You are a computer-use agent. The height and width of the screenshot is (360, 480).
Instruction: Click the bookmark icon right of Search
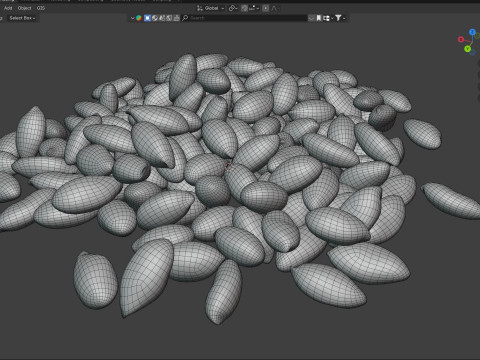point(319,18)
